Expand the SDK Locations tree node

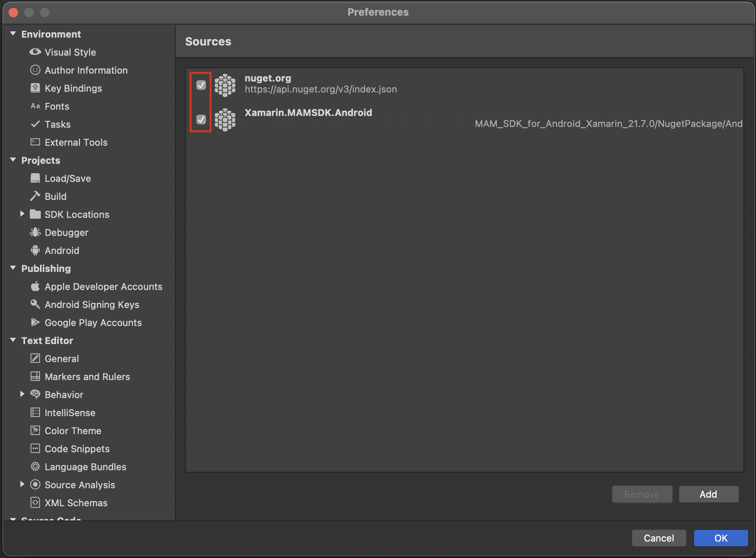tap(22, 214)
